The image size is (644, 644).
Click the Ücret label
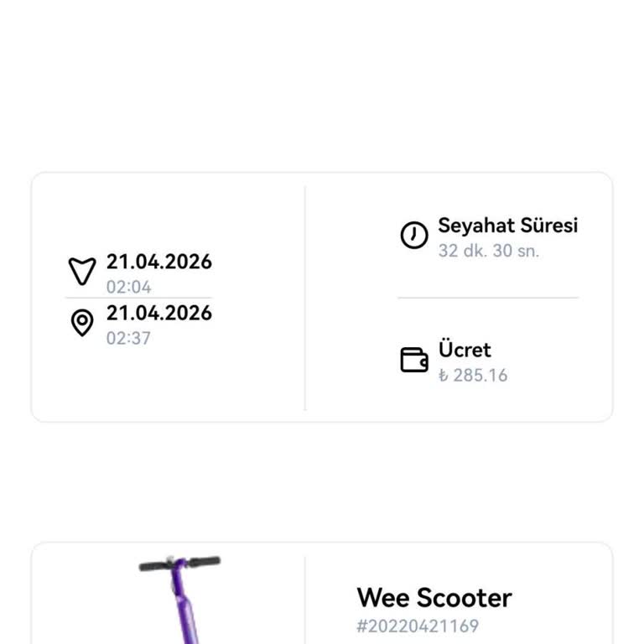(465, 350)
